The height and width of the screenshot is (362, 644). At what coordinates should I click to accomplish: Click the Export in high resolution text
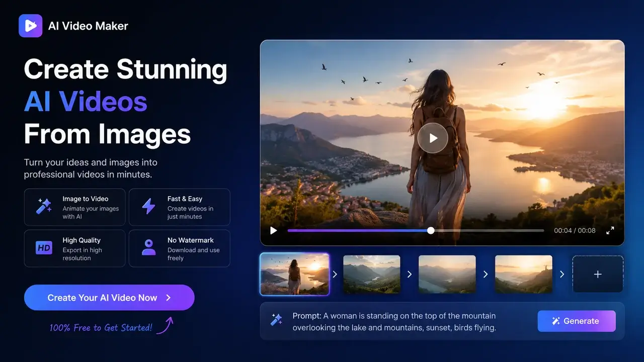pyautogui.click(x=82, y=254)
